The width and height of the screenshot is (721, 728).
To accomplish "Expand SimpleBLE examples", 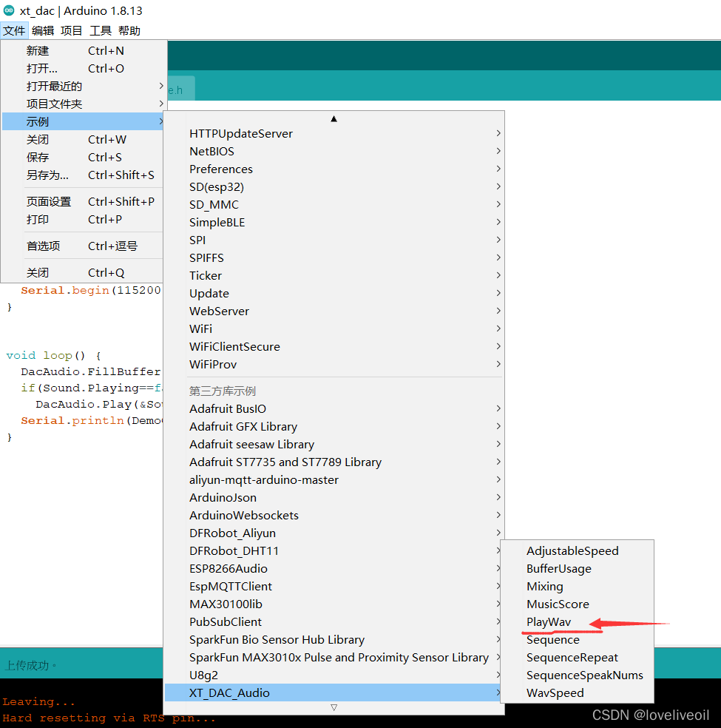I will tap(334, 222).
